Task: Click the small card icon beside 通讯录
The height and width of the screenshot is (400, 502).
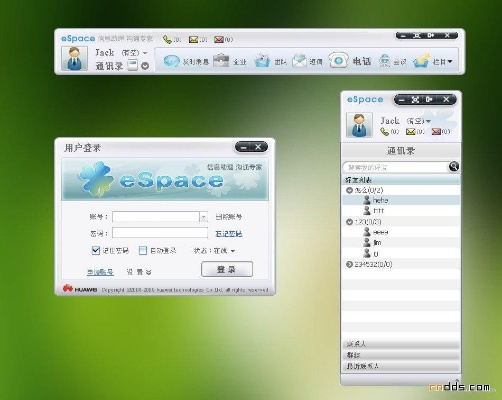Action: pyautogui.click(x=132, y=65)
